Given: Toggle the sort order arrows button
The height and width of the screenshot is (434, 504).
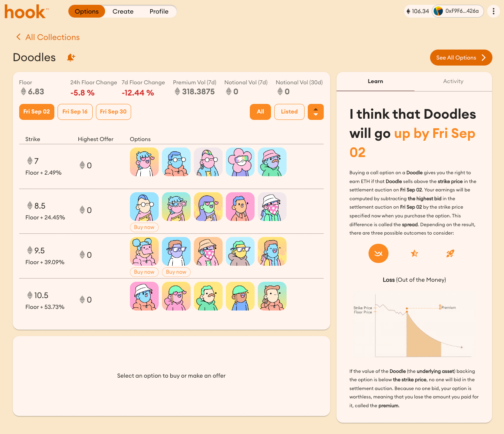Looking at the screenshot, I should (x=316, y=112).
